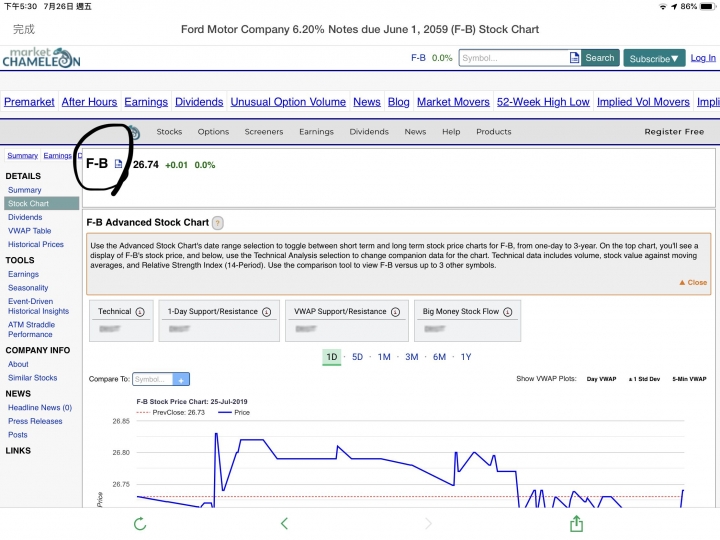
Task: Click the info icon on Big Money Stock Flow
Action: coord(507,312)
